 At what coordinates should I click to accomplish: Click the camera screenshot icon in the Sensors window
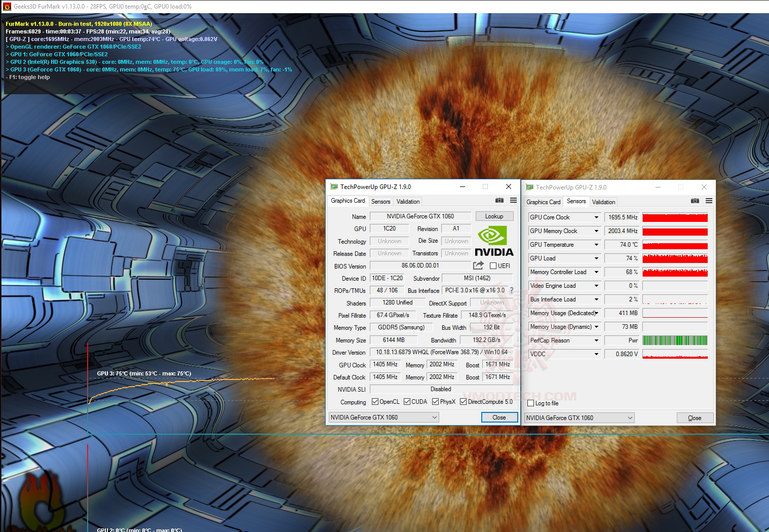(x=695, y=201)
